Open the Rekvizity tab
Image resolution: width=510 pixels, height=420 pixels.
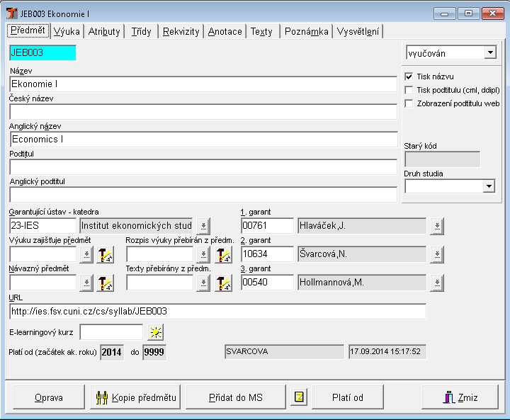[x=181, y=31]
